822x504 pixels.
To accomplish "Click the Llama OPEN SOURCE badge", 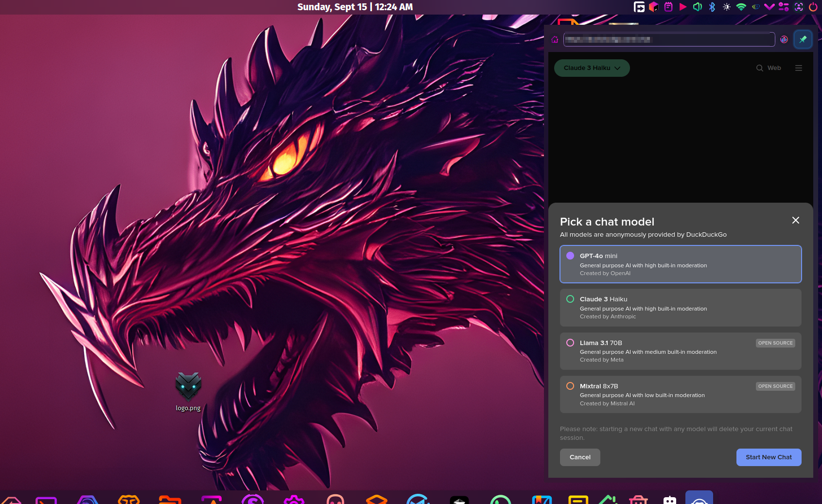I will 775,343.
